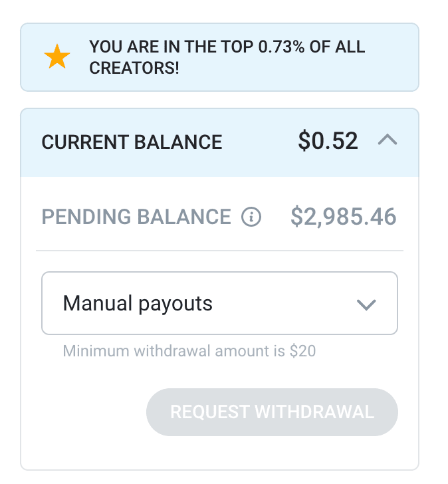Click the payouts dropdown arrow
Image resolution: width=448 pixels, height=484 pixels.
366,304
